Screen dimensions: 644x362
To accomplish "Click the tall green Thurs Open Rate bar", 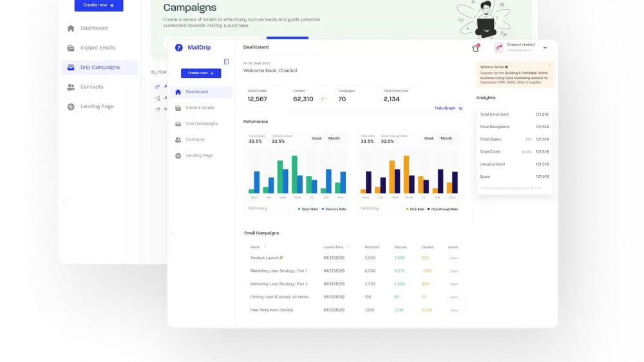I will click(x=294, y=174).
